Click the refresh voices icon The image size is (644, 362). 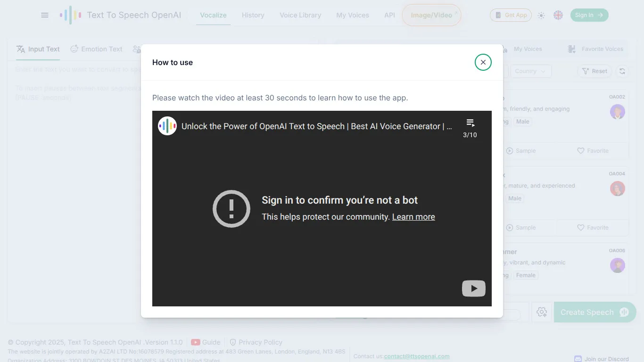click(622, 71)
